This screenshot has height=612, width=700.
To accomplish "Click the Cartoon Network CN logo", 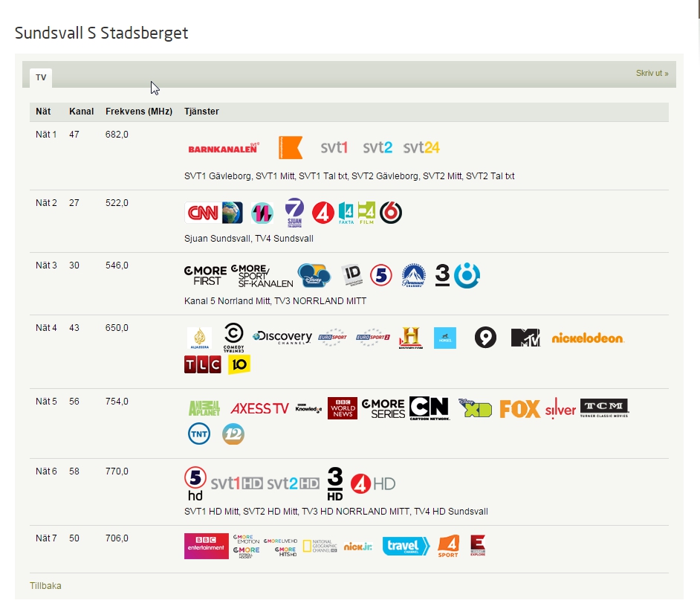I will tap(430, 408).
